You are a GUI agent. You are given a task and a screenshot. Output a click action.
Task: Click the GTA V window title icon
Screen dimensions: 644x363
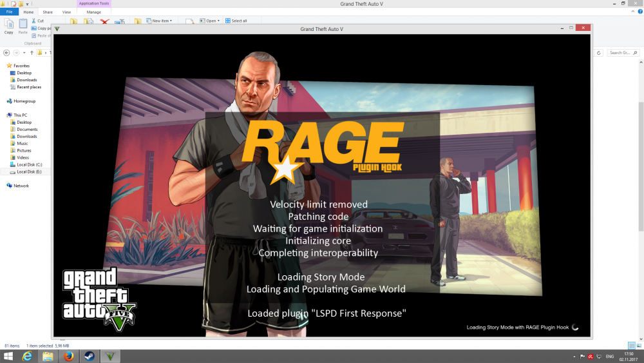pyautogui.click(x=57, y=29)
